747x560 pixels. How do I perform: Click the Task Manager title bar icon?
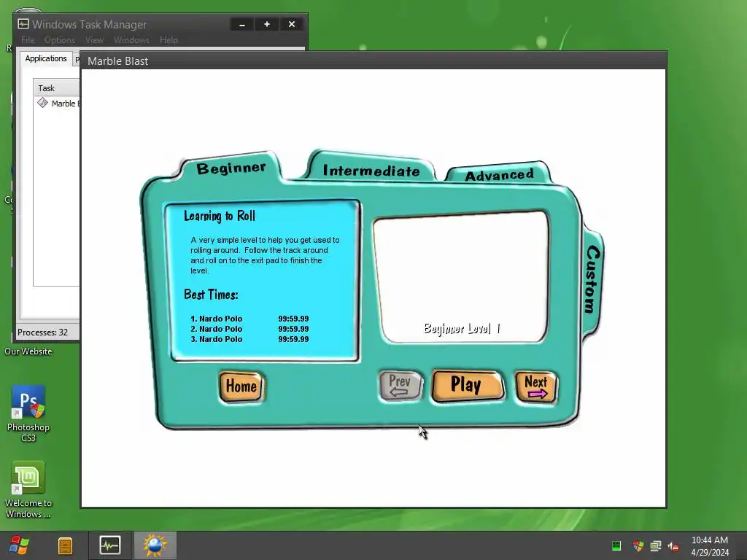23,24
